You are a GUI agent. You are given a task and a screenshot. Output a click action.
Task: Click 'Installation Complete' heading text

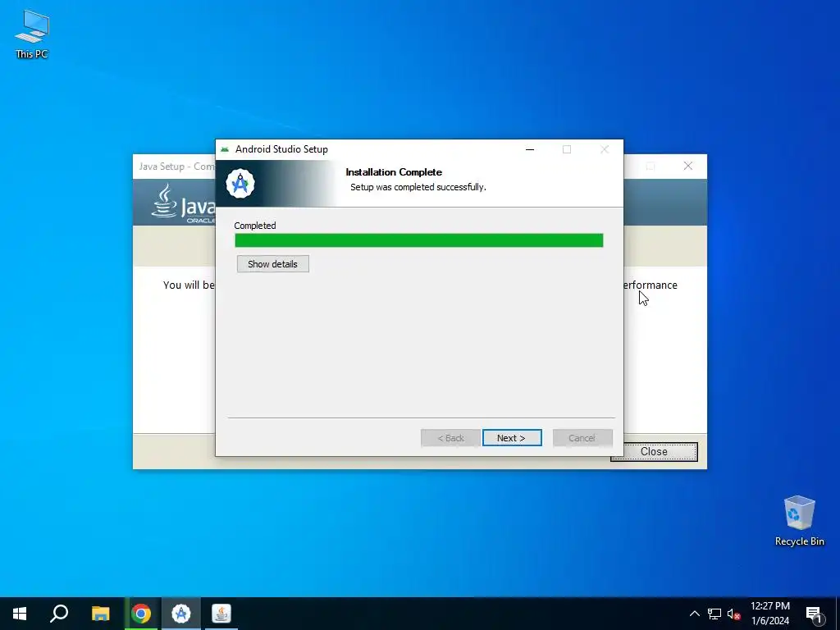click(x=394, y=172)
